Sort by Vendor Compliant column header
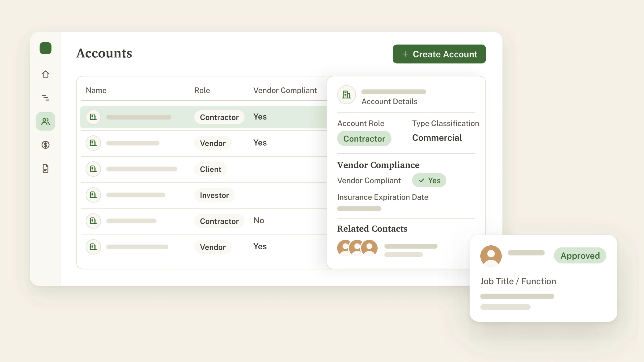This screenshot has width=644, height=362. point(285,90)
